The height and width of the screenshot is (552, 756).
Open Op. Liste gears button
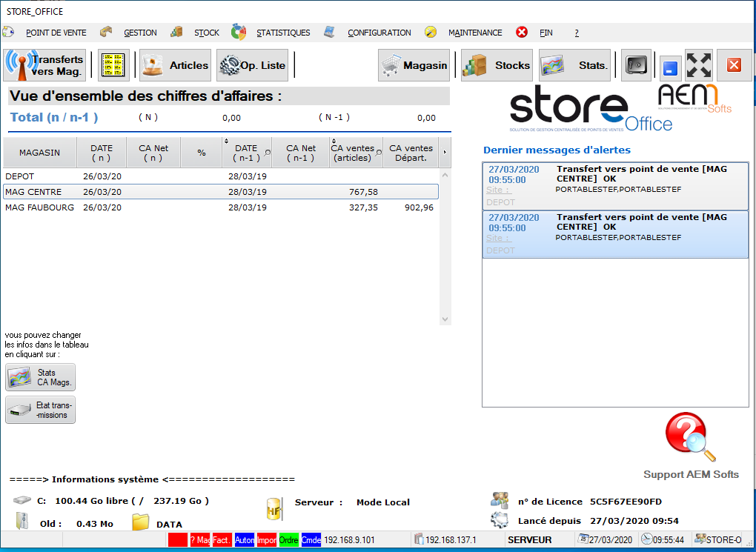click(x=252, y=65)
